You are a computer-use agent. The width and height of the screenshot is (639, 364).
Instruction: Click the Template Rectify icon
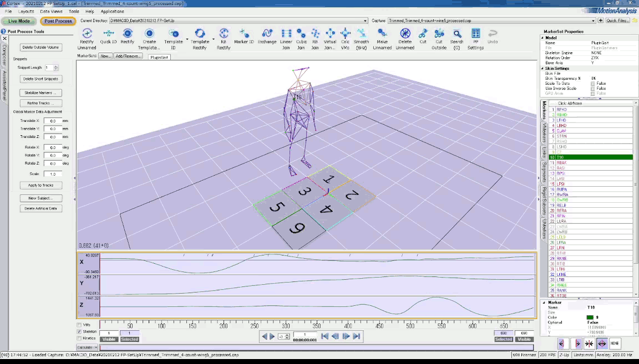pyautogui.click(x=200, y=33)
